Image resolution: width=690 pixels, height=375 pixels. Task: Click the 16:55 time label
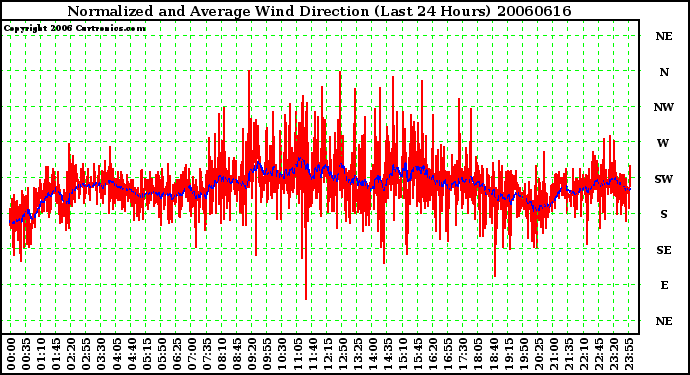448,354
